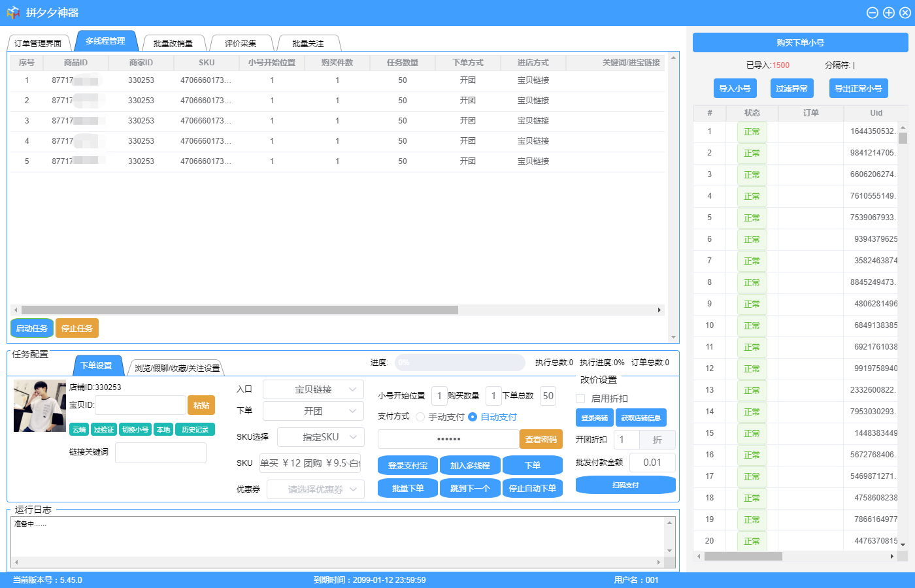This screenshot has width=915, height=588.
Task: Click the 扫码支付 button
Action: pos(625,485)
